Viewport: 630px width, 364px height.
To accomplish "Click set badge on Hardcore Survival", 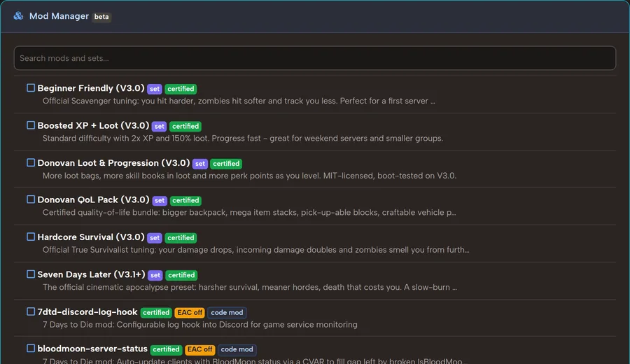I will 155,238.
